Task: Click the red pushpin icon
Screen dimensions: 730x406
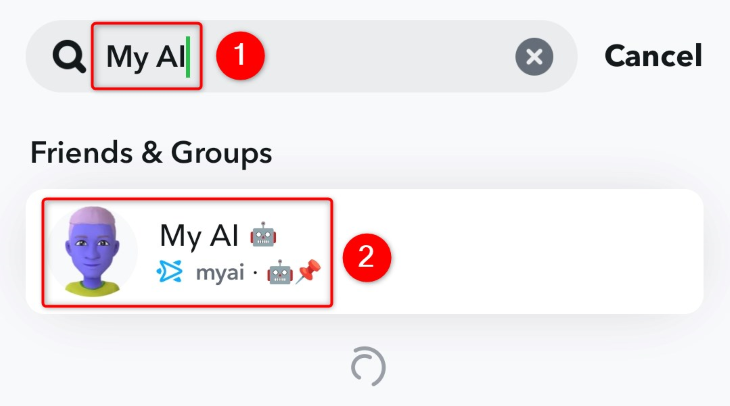Action: coord(306,273)
